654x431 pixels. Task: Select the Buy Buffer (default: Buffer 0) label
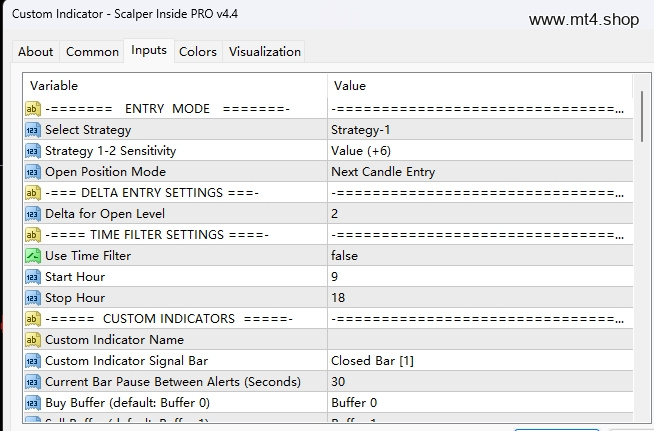[x=127, y=403]
